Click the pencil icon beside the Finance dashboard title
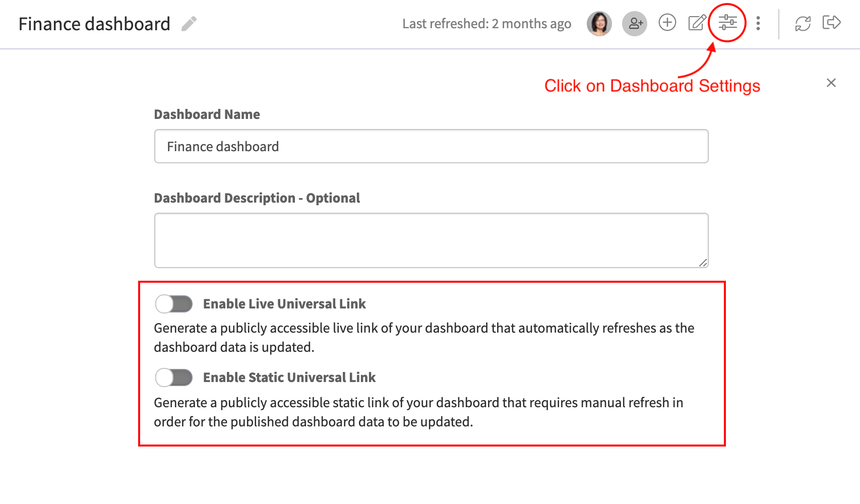The width and height of the screenshot is (860, 504). click(x=189, y=24)
